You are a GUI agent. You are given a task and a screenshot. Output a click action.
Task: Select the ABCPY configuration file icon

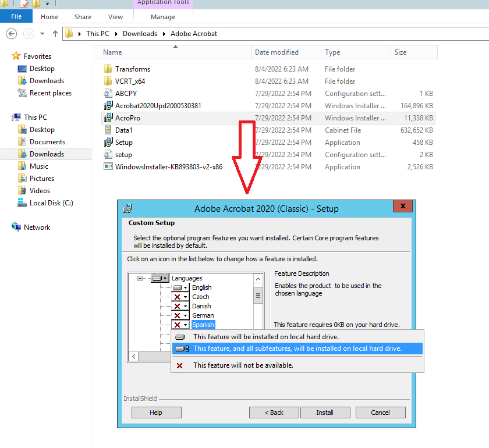108,93
